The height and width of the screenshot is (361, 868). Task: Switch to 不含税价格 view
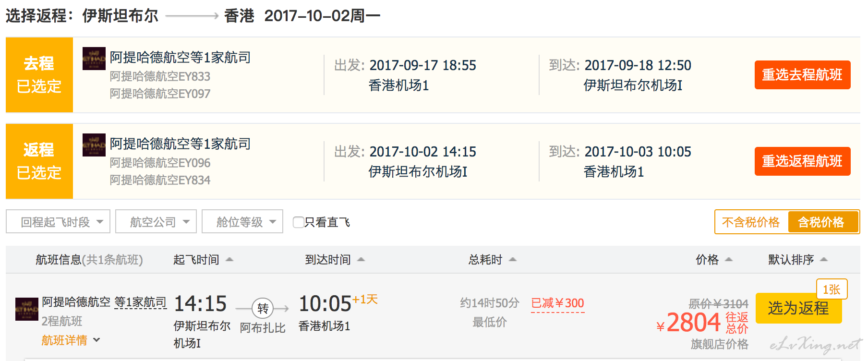click(751, 222)
